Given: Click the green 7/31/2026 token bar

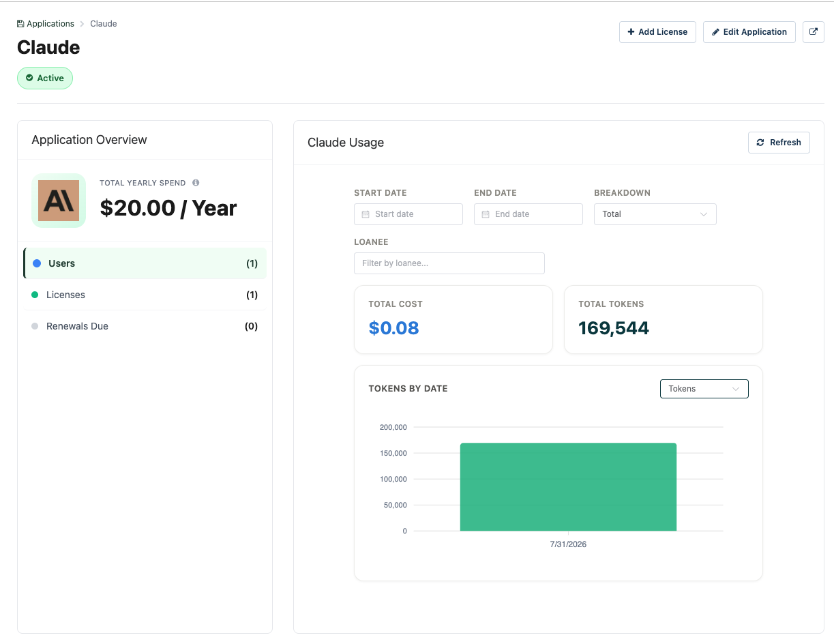Looking at the screenshot, I should coord(568,487).
